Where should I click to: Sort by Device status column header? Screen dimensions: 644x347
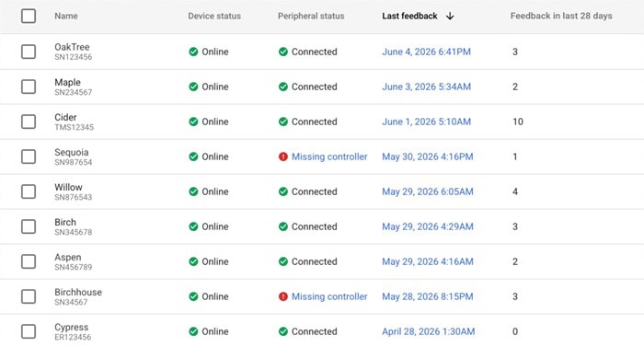click(x=214, y=16)
